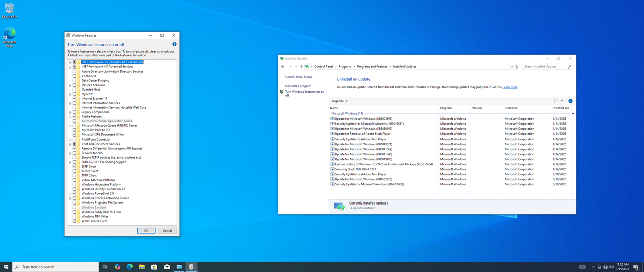Click Turn Windows features on or off link

(x=304, y=93)
